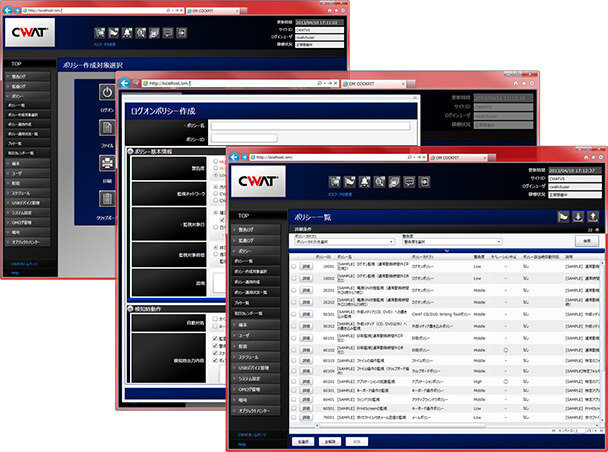Click 詳細 for policy 10001
The image size is (608, 452).
pyautogui.click(x=306, y=267)
